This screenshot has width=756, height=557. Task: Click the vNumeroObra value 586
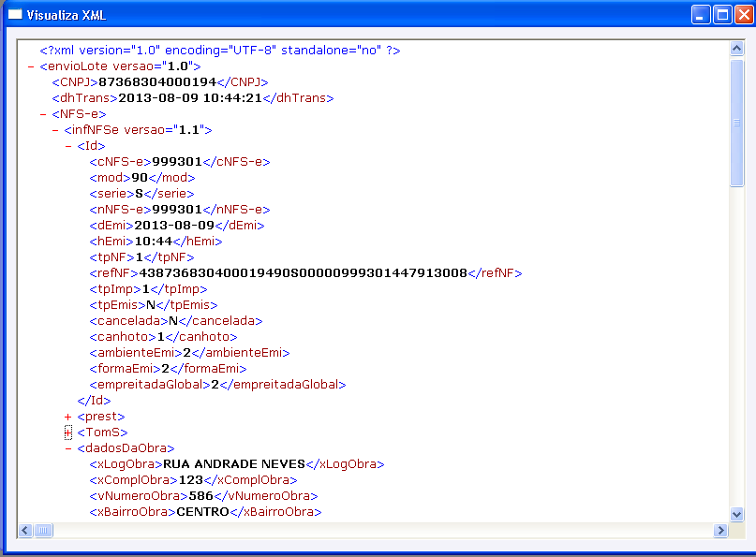coord(201,496)
